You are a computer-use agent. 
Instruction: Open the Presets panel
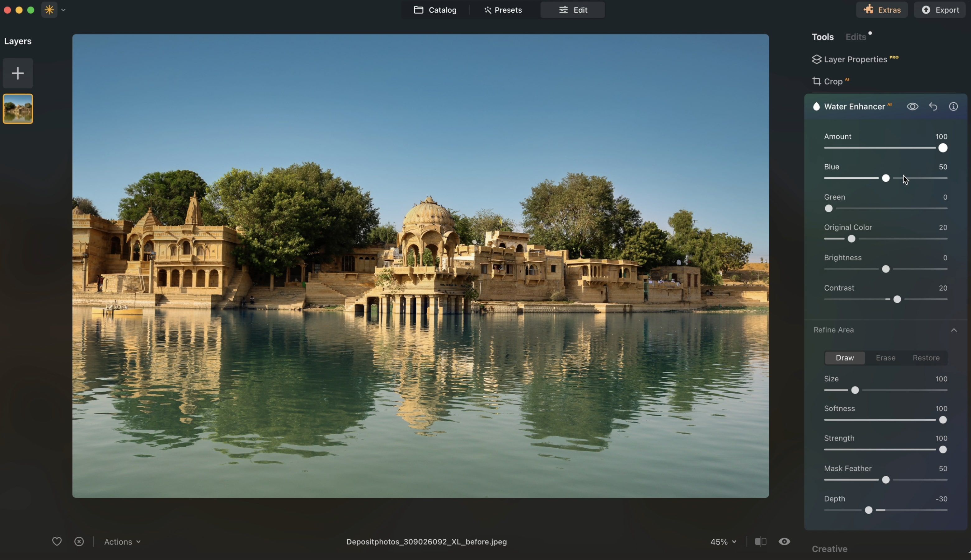coord(503,10)
